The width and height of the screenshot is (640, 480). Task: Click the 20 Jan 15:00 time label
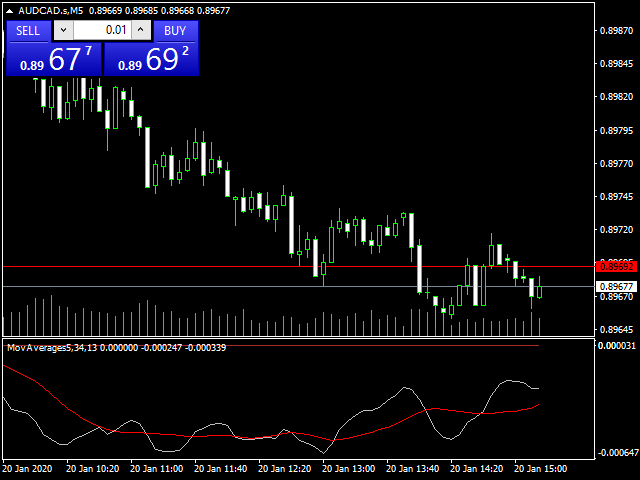click(x=540, y=469)
